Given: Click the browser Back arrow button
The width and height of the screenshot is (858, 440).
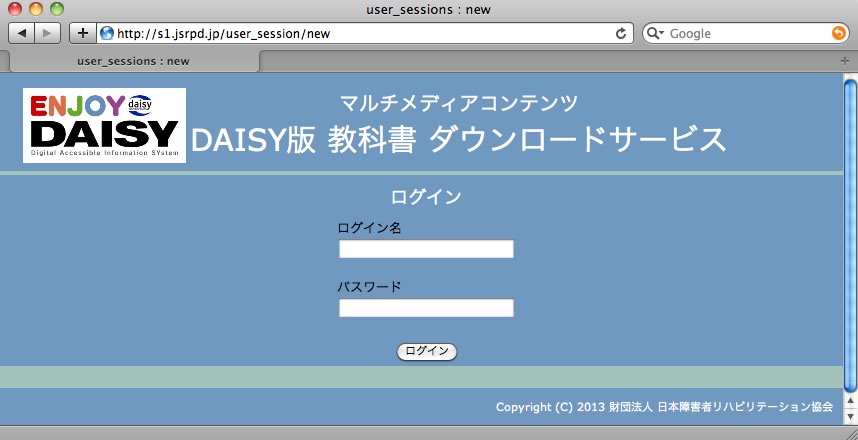Looking at the screenshot, I should (x=22, y=33).
